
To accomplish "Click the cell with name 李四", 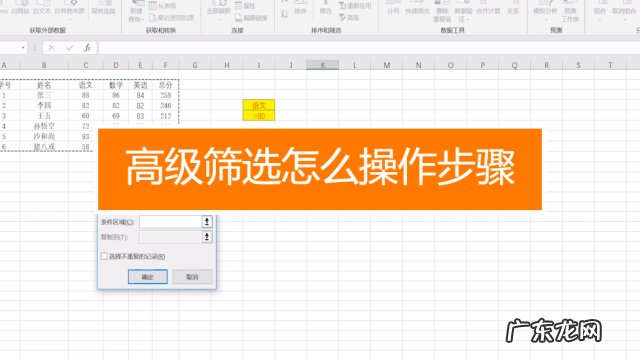I will click(x=44, y=105).
